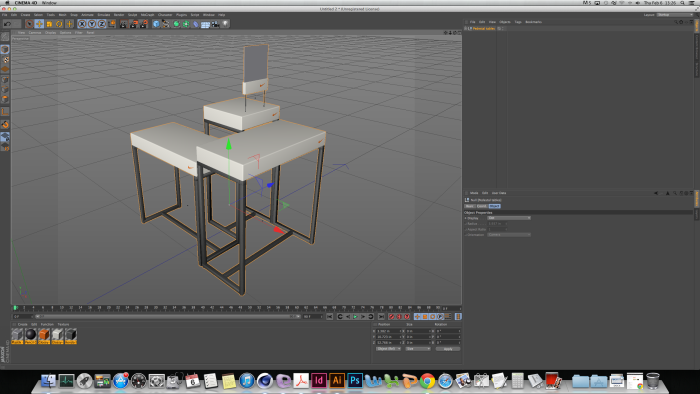
Task: Open the Render menu
Action: [x=119, y=15]
